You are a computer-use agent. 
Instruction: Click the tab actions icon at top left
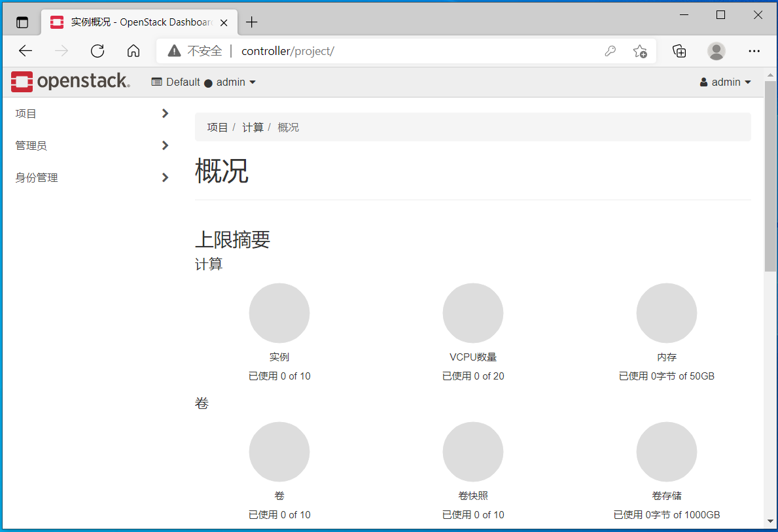click(22, 22)
